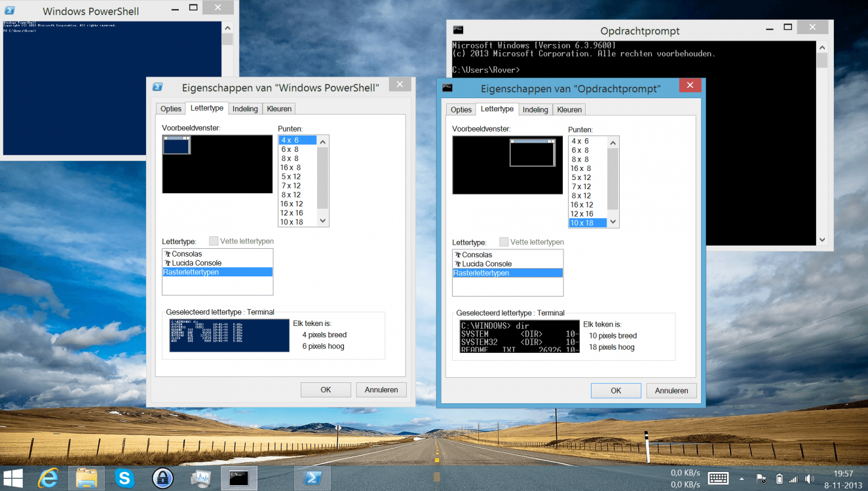The height and width of the screenshot is (491, 868).
Task: Open Opties tab in PowerShell properties
Action: [171, 109]
